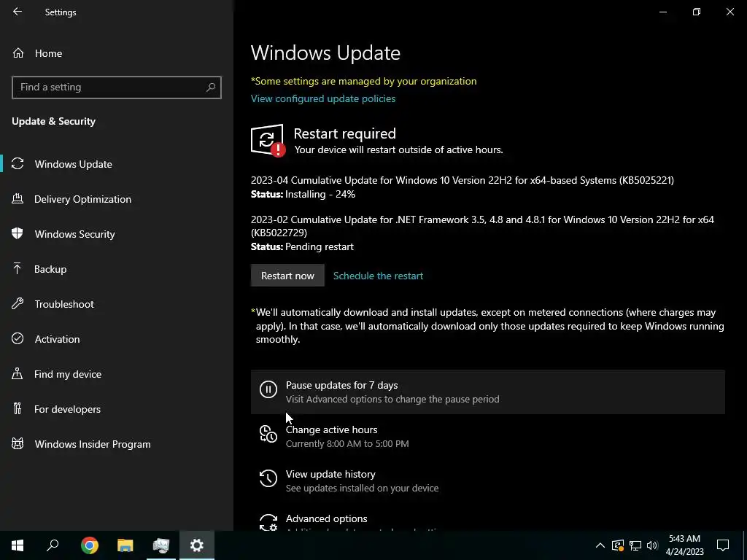Image resolution: width=747 pixels, height=560 pixels.
Task: Open the Windows Start menu
Action: click(x=18, y=545)
